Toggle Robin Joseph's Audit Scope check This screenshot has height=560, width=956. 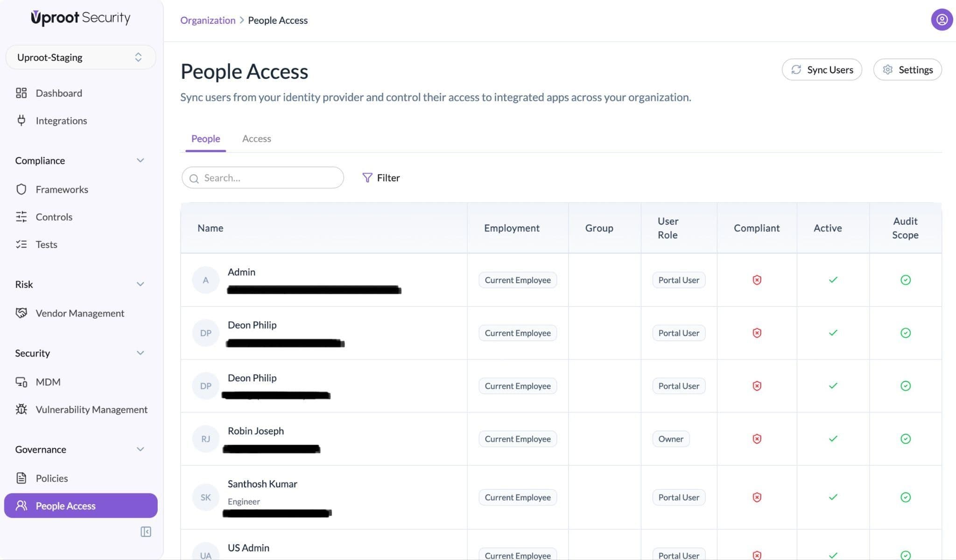[x=905, y=439]
